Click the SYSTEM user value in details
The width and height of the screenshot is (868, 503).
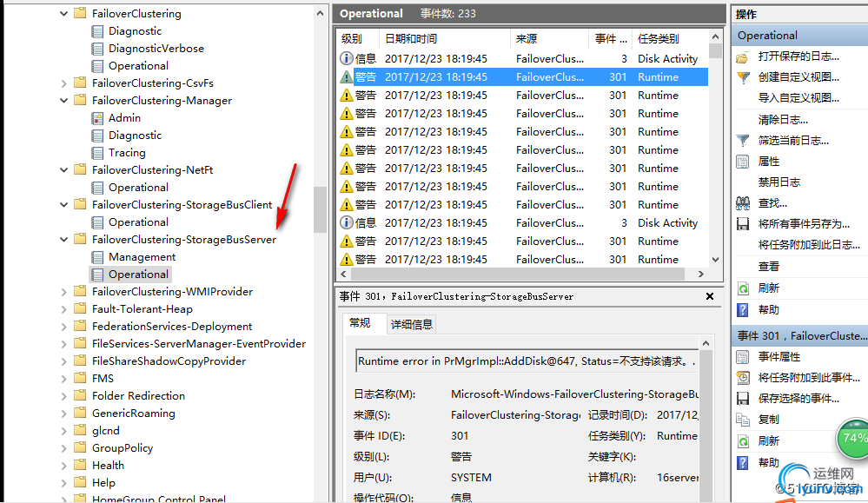click(471, 478)
